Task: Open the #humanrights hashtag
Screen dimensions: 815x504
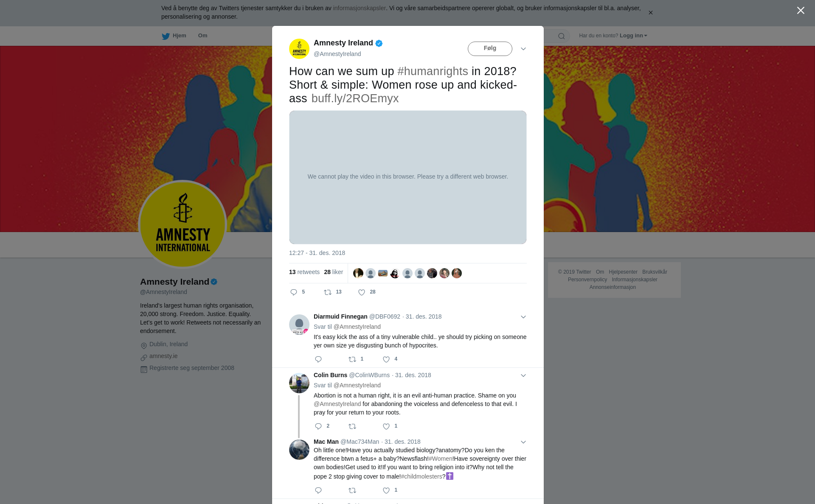Action: click(x=433, y=71)
